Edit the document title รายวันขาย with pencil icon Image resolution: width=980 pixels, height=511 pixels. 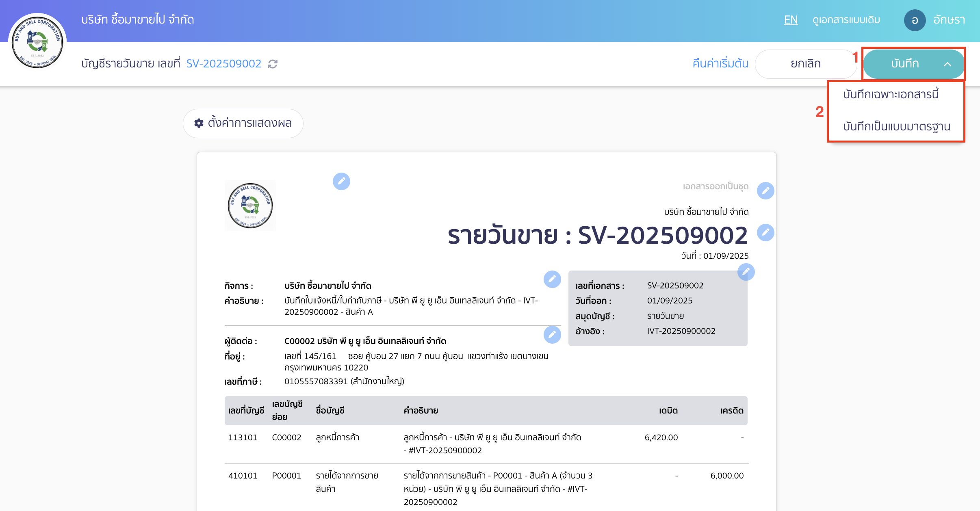(x=765, y=232)
